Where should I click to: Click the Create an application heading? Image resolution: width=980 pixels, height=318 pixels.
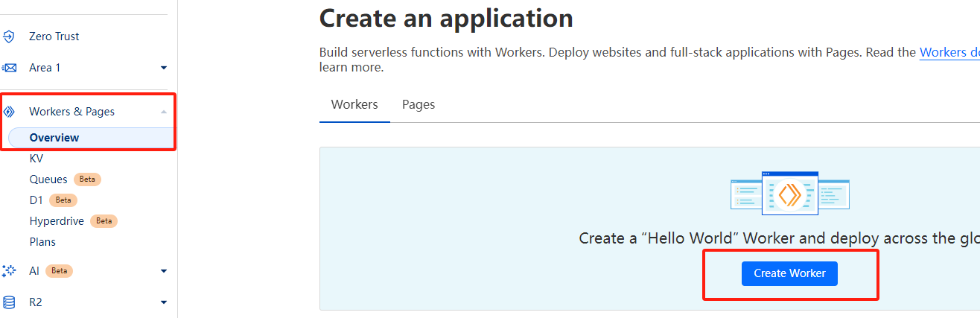click(x=446, y=18)
